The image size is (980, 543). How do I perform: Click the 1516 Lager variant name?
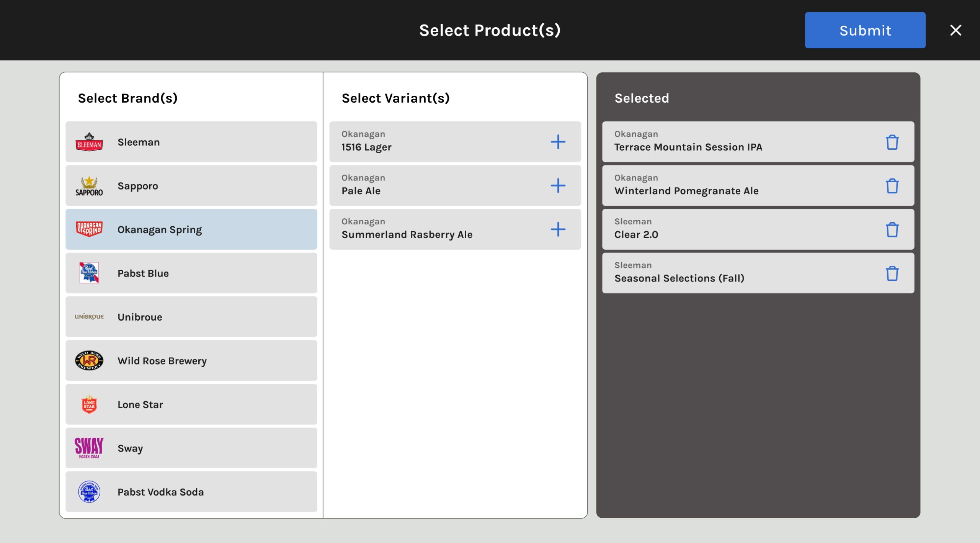tap(366, 147)
